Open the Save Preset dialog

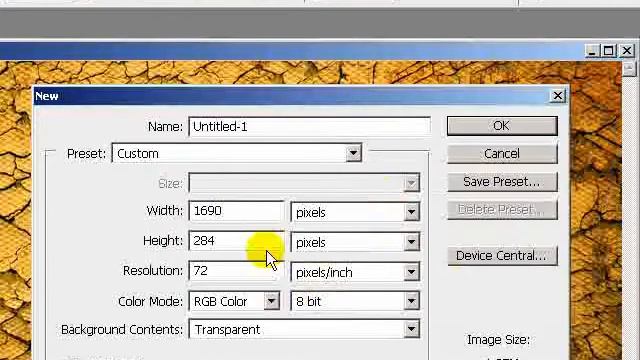[502, 182]
